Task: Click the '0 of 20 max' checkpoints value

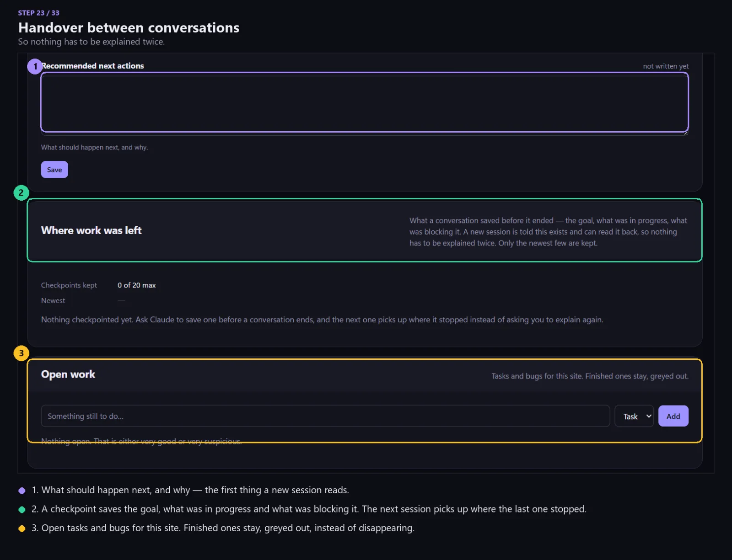Action: point(137,285)
